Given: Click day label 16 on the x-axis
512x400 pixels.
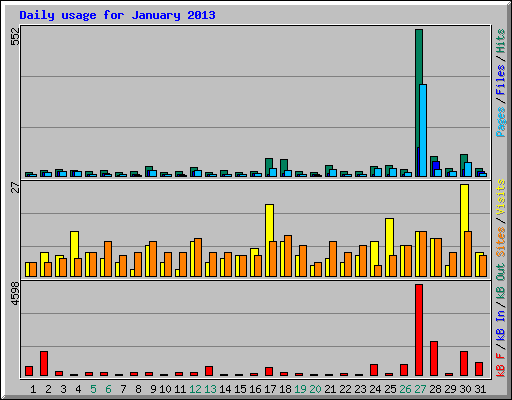Looking at the screenshot, I should pos(255,389).
